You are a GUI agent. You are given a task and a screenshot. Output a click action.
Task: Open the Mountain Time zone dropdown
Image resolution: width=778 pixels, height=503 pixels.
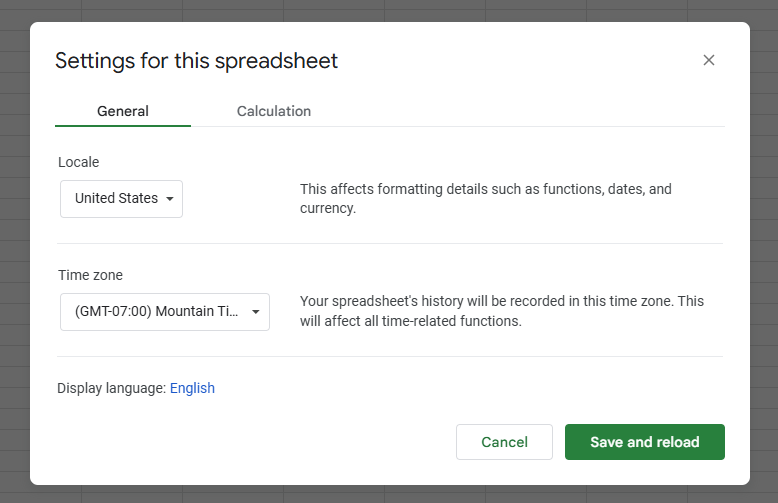tap(165, 312)
